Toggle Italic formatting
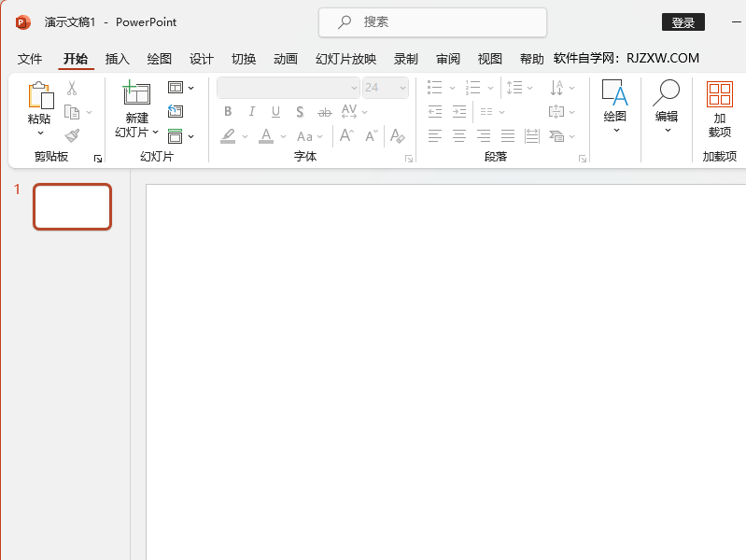The width and height of the screenshot is (746, 560). [x=252, y=112]
